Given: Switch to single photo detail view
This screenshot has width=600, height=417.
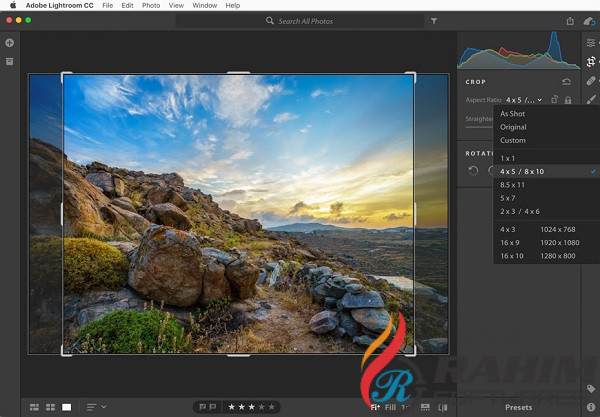Looking at the screenshot, I should (67, 407).
